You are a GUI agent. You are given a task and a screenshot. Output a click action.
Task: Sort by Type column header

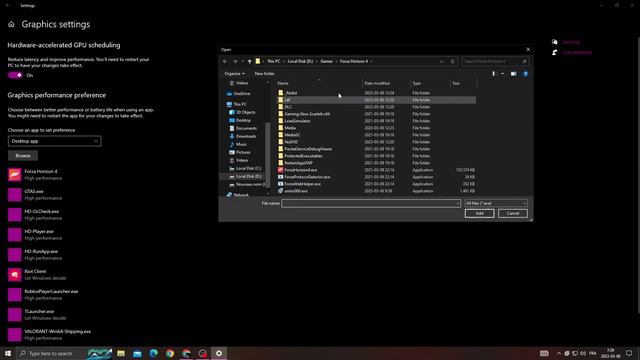[430, 83]
